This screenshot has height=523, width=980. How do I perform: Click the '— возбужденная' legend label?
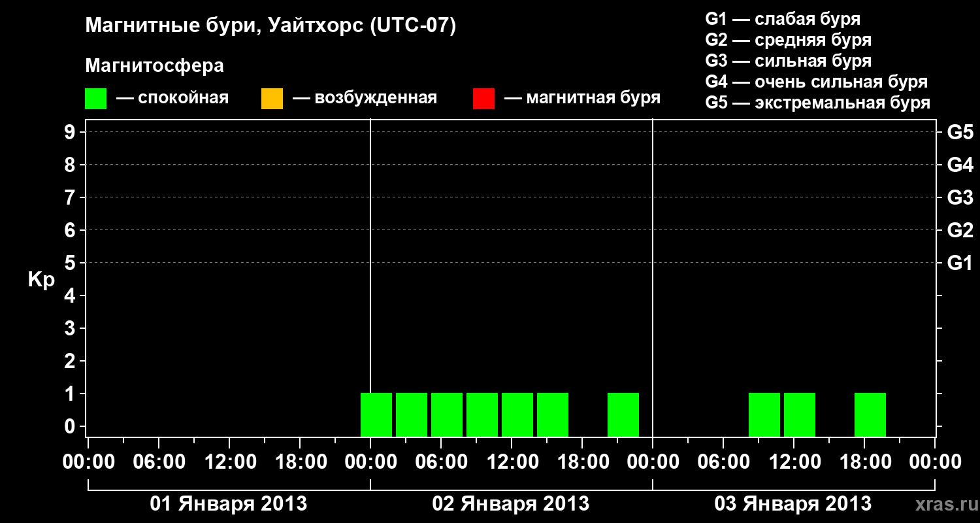[365, 99]
